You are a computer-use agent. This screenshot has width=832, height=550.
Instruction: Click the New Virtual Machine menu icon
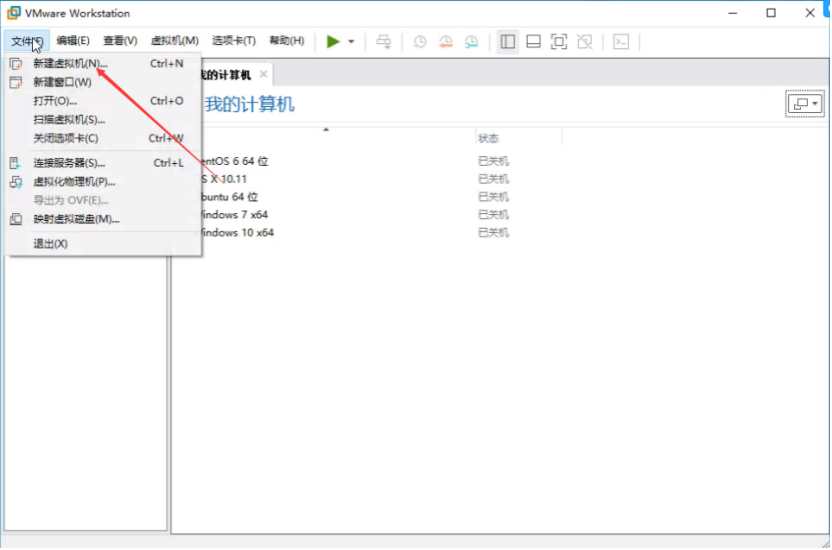tap(16, 64)
